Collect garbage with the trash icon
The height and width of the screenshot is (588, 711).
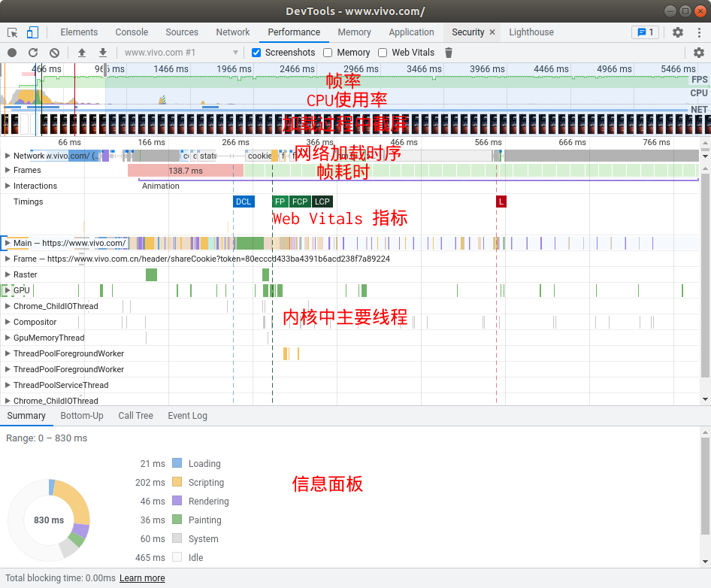449,53
